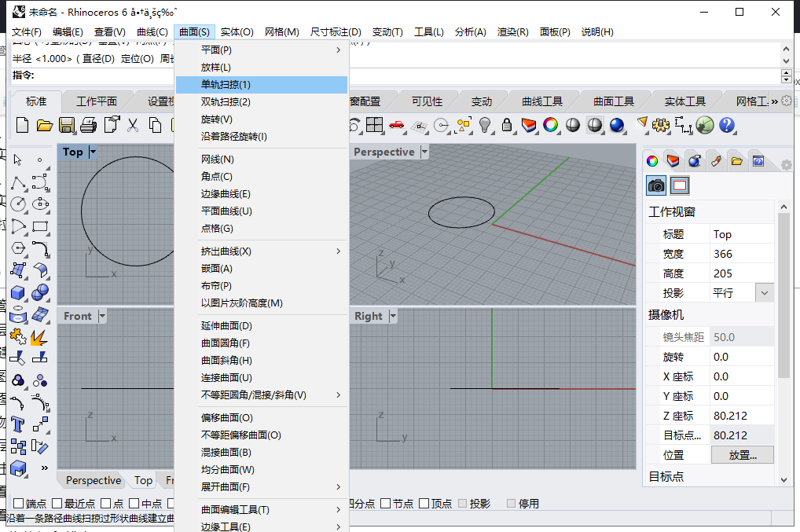Open the 投影 projection dropdown
The image size is (800, 532).
(x=765, y=293)
